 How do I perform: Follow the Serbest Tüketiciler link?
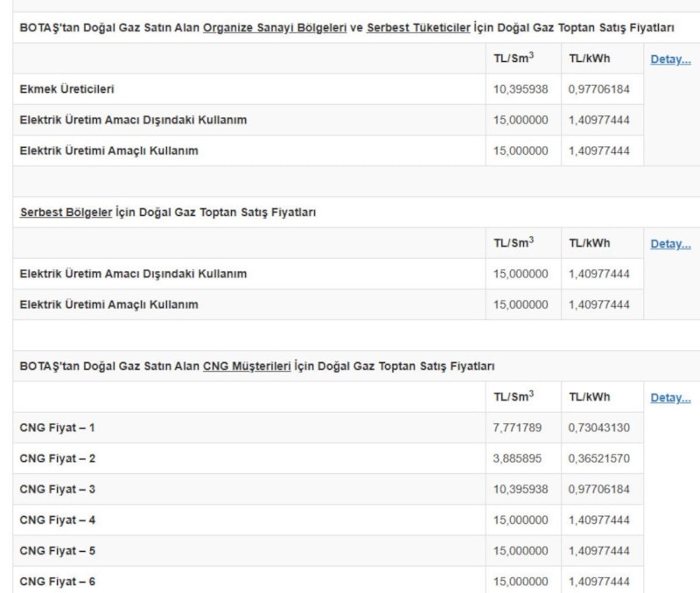[417, 29]
